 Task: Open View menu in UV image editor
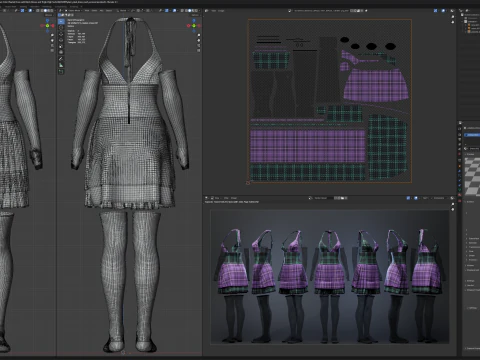[214, 11]
